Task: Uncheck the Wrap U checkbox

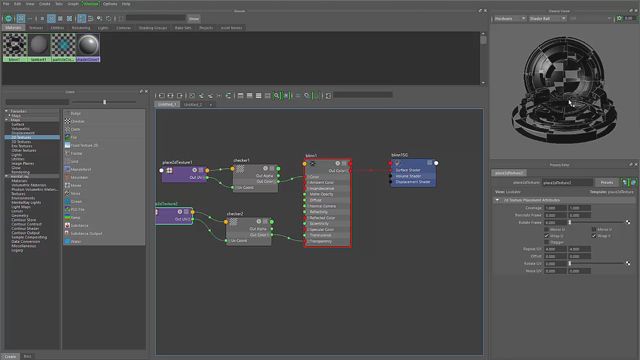Action: 547,236
